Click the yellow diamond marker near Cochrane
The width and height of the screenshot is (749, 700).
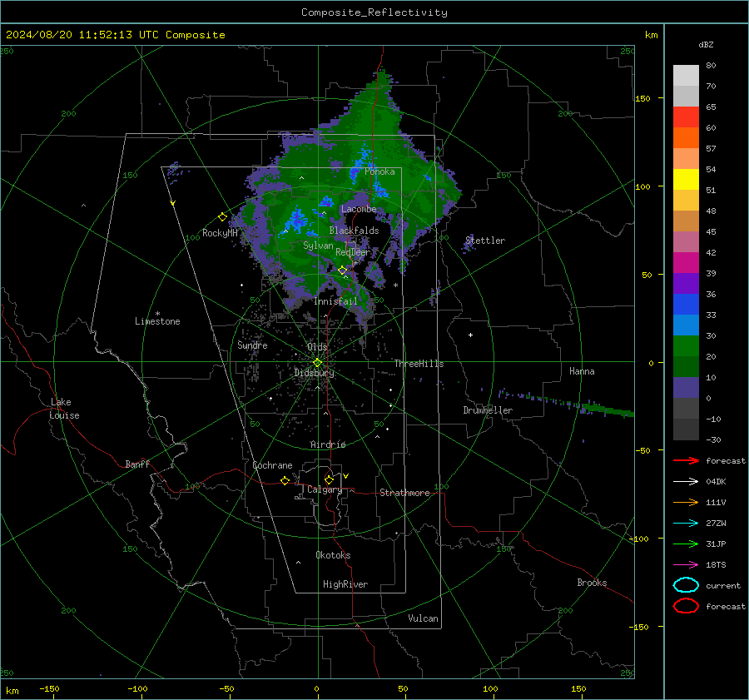tap(285, 480)
